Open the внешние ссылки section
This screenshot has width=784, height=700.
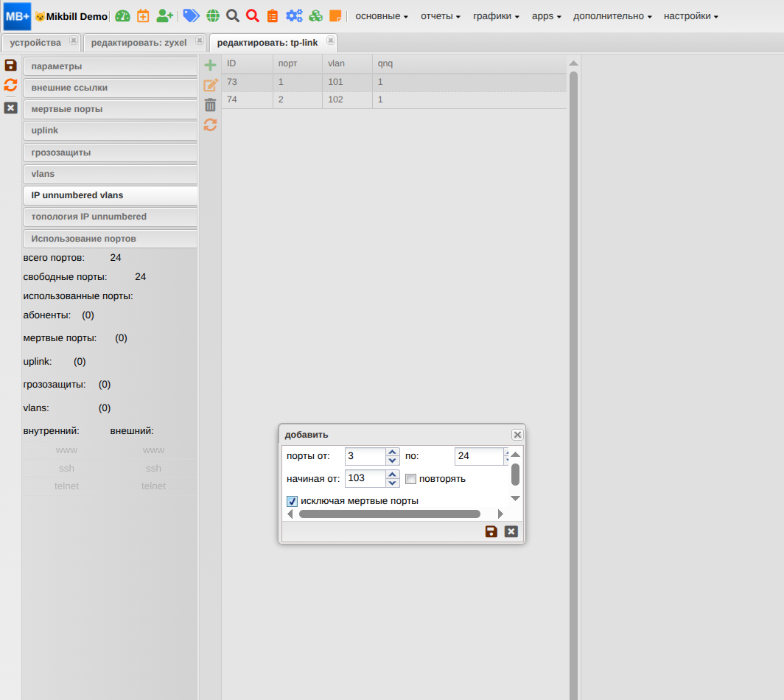point(111,88)
